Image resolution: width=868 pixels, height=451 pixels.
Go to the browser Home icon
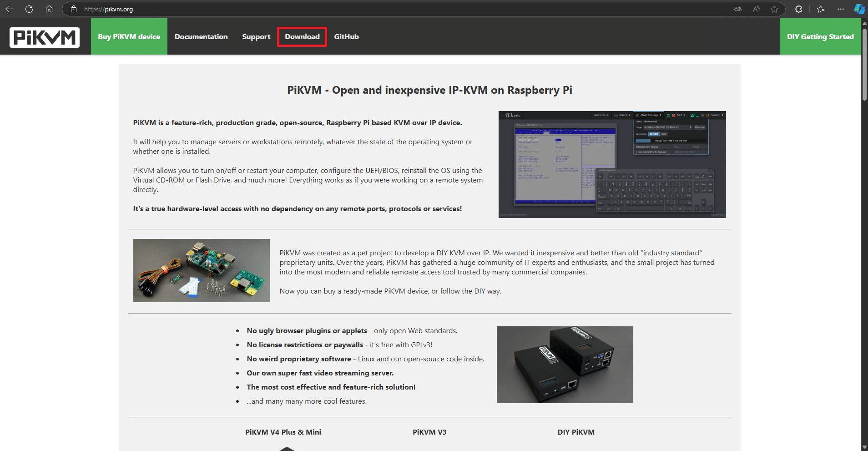(x=49, y=9)
